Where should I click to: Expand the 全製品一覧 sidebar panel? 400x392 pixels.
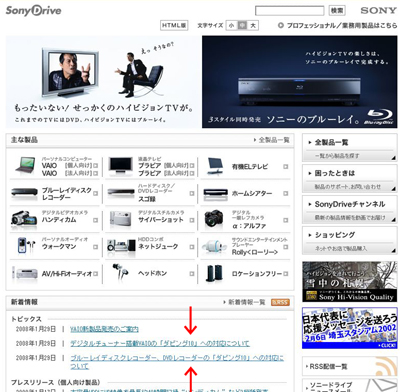[x=350, y=148]
